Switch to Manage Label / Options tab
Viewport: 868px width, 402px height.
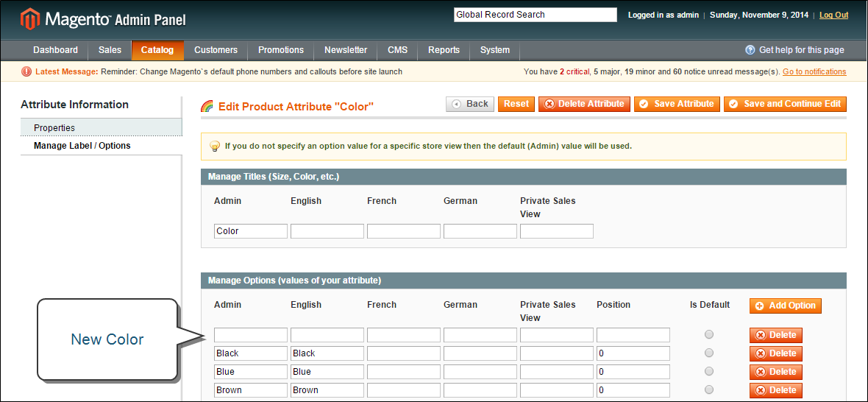pyautogui.click(x=102, y=146)
